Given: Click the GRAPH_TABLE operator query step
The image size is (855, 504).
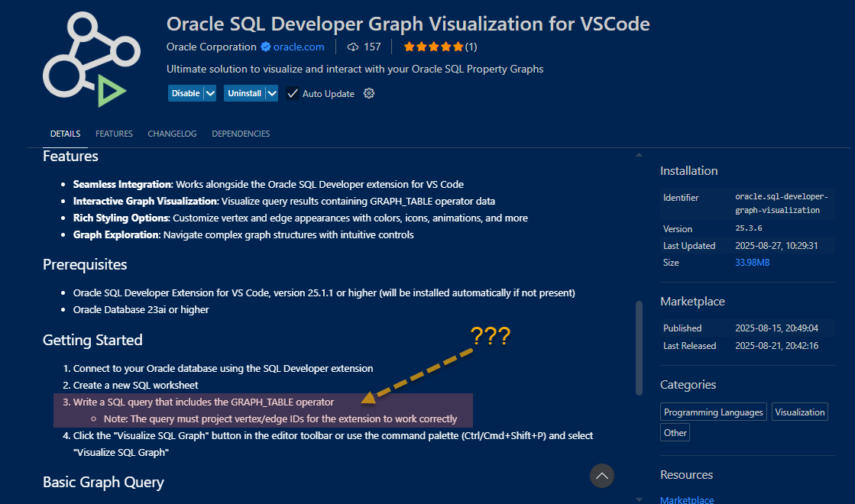Looking at the screenshot, I should tap(203, 402).
